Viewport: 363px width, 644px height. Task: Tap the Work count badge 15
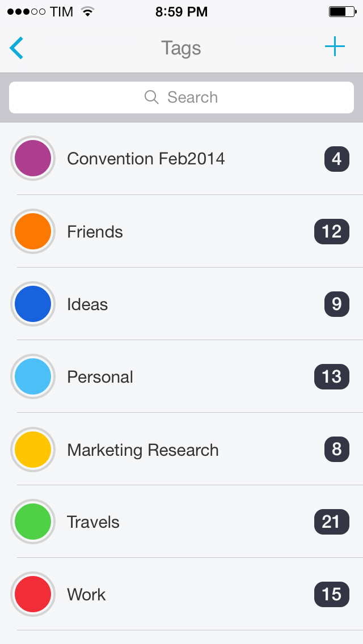(x=331, y=594)
